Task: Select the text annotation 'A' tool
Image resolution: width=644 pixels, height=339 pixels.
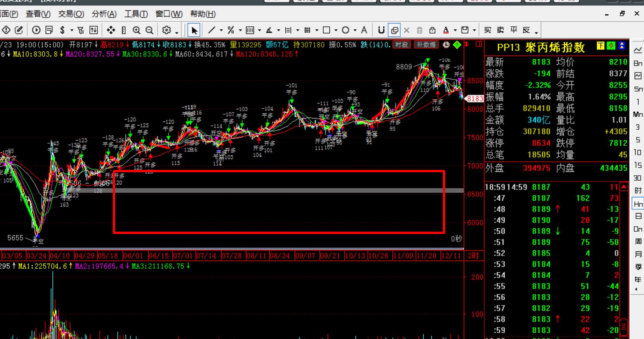Action: (364, 30)
